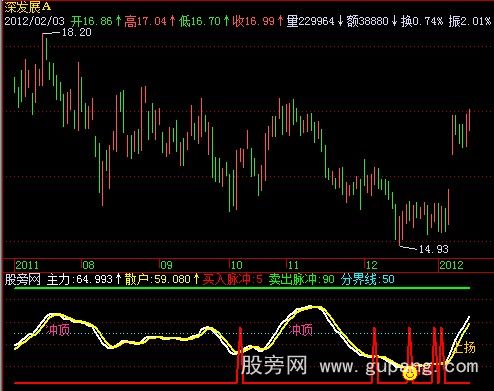Image resolution: width=494 pixels, height=391 pixels.
Task: Jump to the 11 month marker
Action: 293,265
